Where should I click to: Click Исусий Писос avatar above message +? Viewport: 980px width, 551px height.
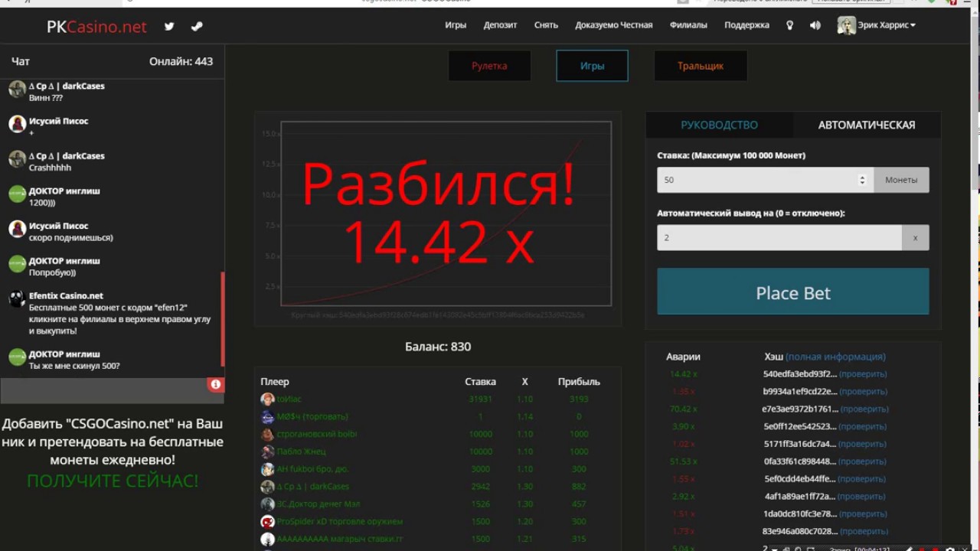(x=17, y=124)
